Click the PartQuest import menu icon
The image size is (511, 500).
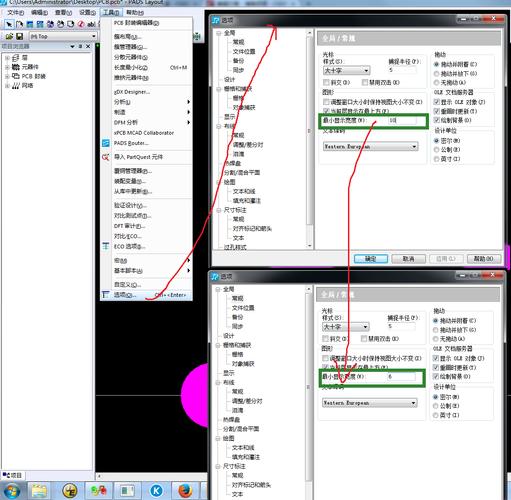pyautogui.click(x=106, y=157)
